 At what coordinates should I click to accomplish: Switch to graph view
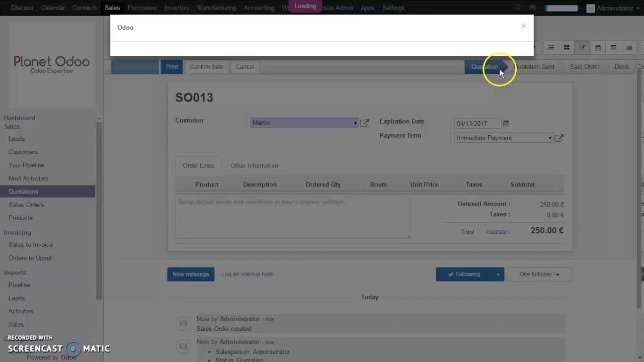[629, 47]
